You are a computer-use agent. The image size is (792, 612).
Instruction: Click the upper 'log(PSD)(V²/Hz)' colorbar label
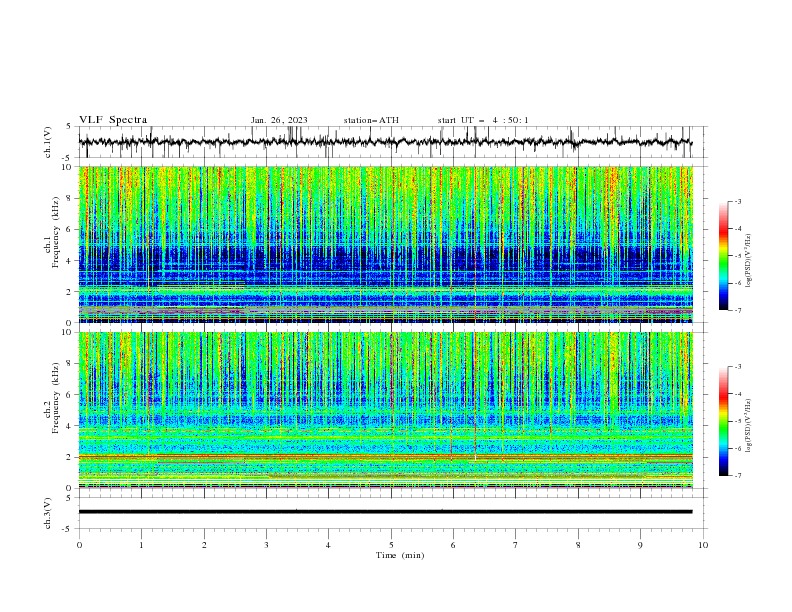click(x=748, y=261)
